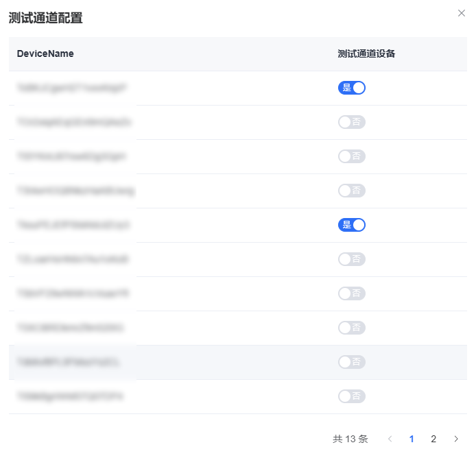Turn off the fifth row's 是 switch
The height and width of the screenshot is (458, 476).
click(352, 225)
